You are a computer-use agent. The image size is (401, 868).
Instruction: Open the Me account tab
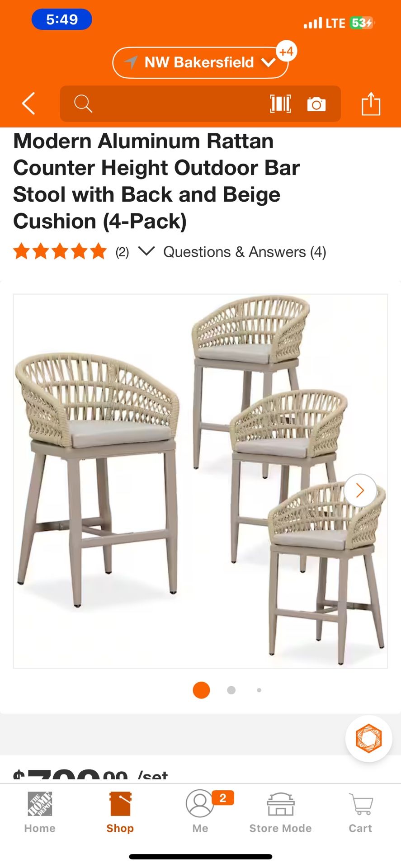[200, 812]
